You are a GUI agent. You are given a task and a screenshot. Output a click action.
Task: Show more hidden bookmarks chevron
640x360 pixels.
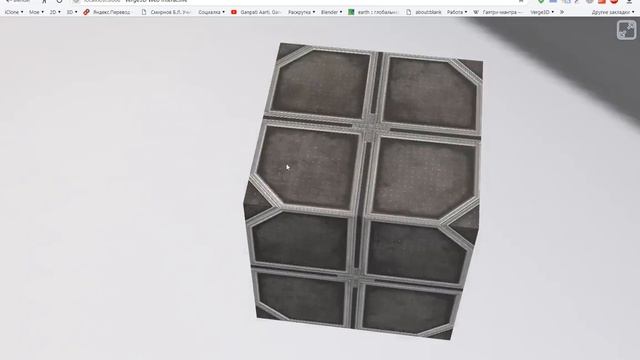coord(562,12)
